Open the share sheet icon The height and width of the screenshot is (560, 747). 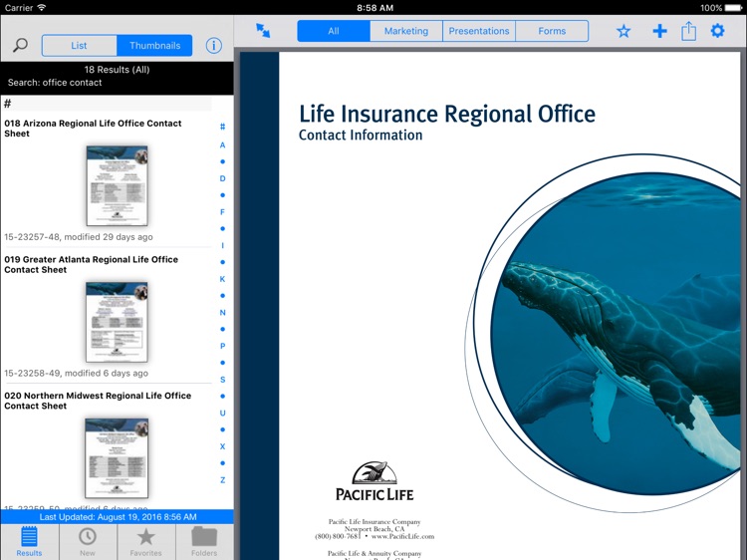(688, 31)
